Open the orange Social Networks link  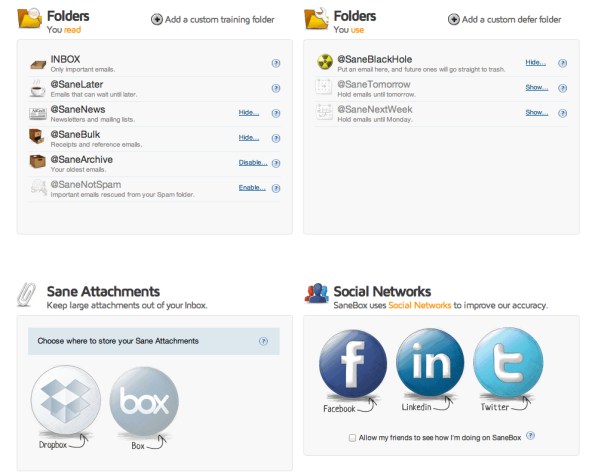click(419, 305)
